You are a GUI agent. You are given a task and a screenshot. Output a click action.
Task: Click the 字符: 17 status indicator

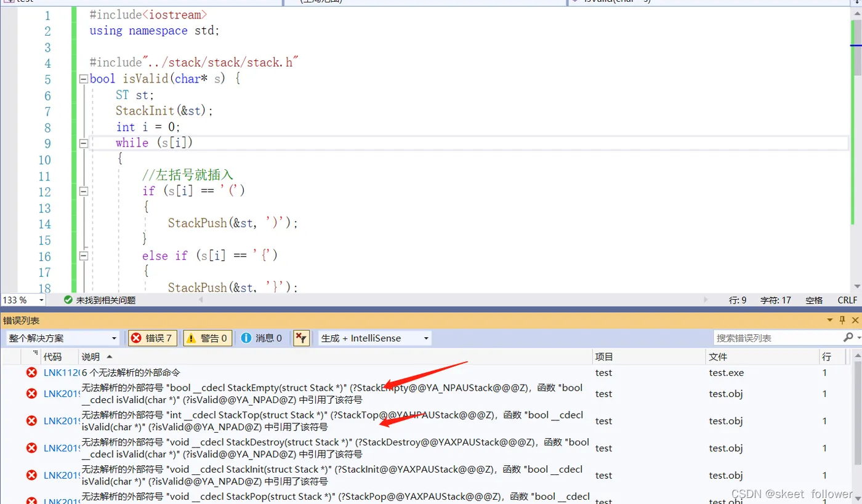coord(776,300)
